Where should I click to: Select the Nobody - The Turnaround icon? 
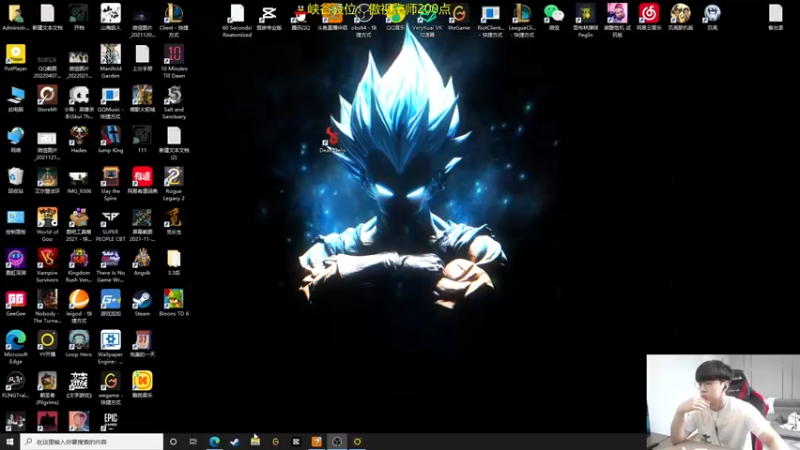point(47,306)
